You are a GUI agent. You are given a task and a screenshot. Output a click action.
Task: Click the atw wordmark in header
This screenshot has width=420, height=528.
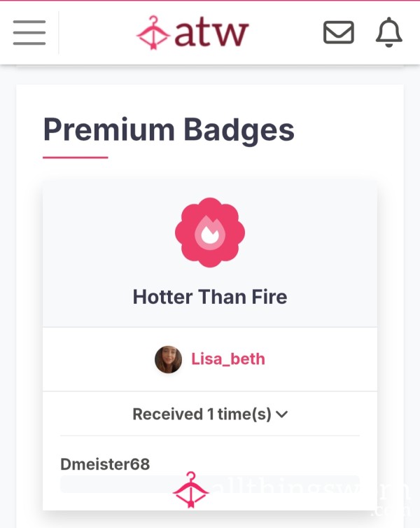211,33
